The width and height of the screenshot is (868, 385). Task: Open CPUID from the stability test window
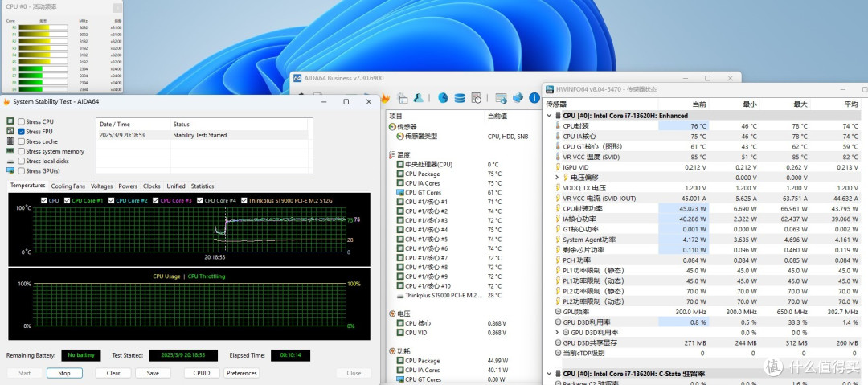[x=202, y=373]
